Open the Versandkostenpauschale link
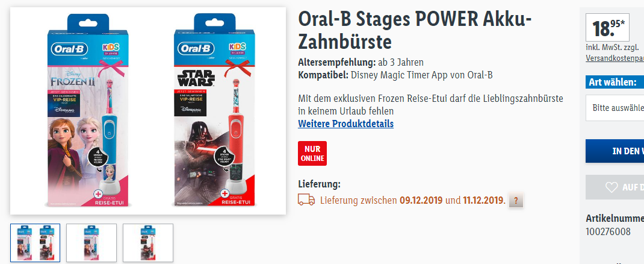 click(x=615, y=58)
